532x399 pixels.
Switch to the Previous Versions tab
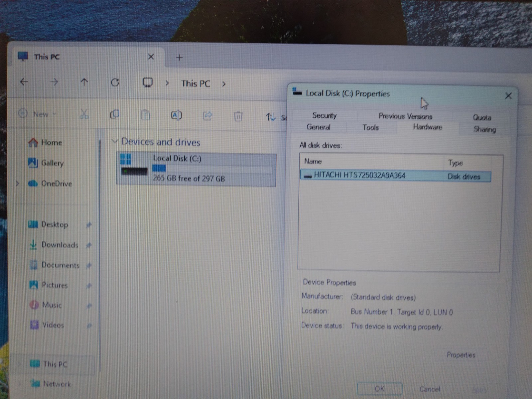405,116
